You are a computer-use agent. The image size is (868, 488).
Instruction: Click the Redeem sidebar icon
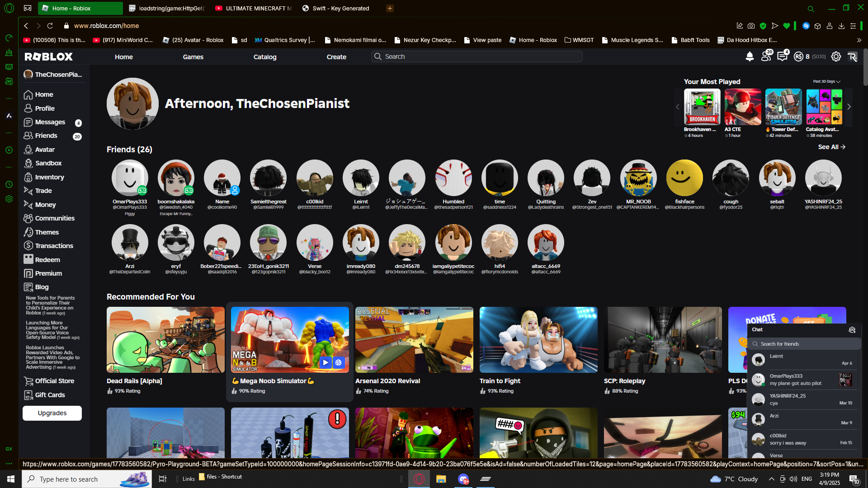coord(28,260)
